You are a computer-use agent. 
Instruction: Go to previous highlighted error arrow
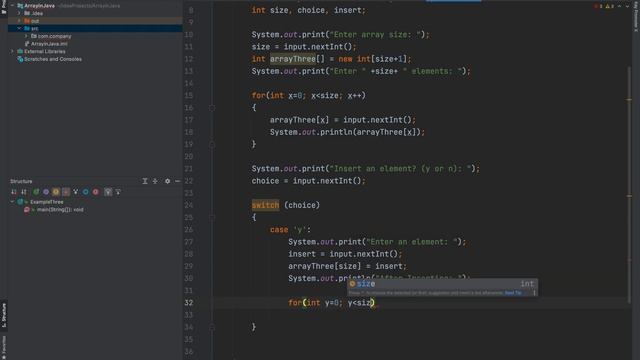click(x=620, y=6)
